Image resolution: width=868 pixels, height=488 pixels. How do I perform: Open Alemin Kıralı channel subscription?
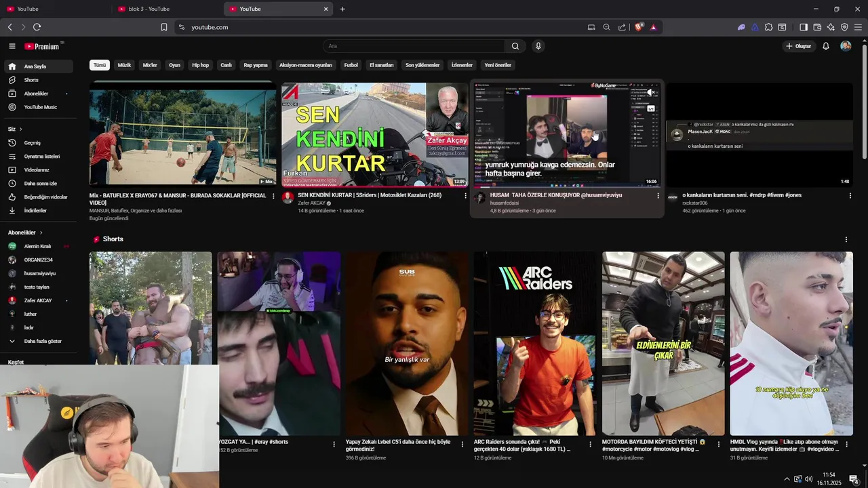38,246
